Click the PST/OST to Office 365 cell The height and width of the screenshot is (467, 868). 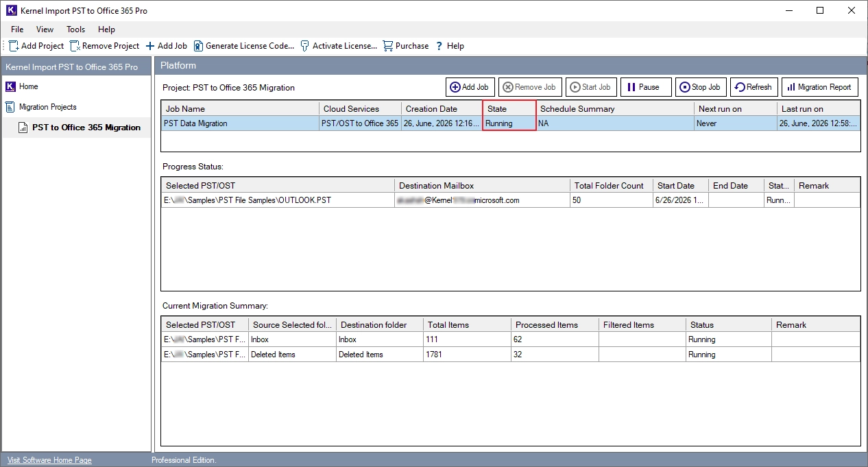[x=360, y=123]
